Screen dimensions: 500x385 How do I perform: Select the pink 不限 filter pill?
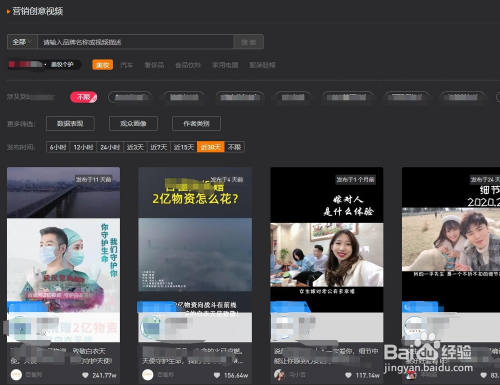pyautogui.click(x=84, y=97)
